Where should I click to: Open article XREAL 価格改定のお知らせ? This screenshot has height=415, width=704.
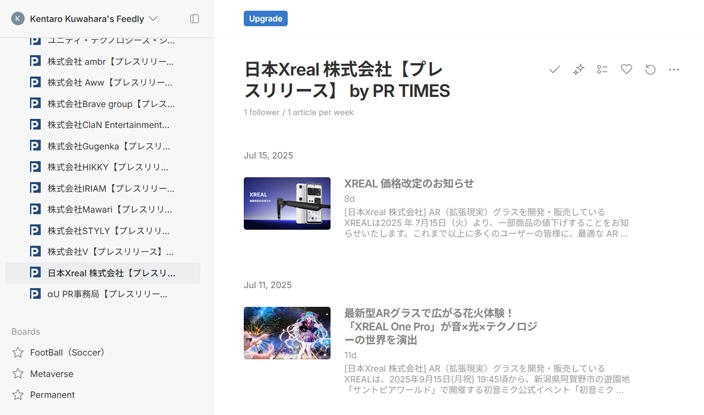[409, 183]
